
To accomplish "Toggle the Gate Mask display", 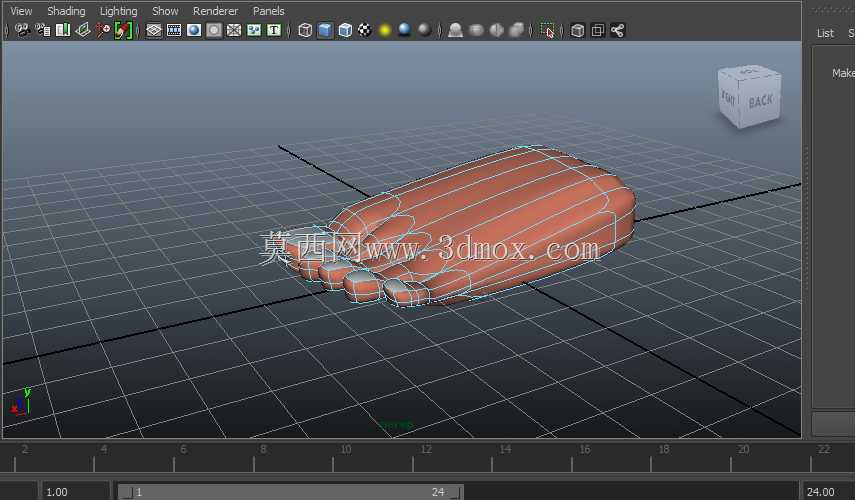I will coord(214,30).
